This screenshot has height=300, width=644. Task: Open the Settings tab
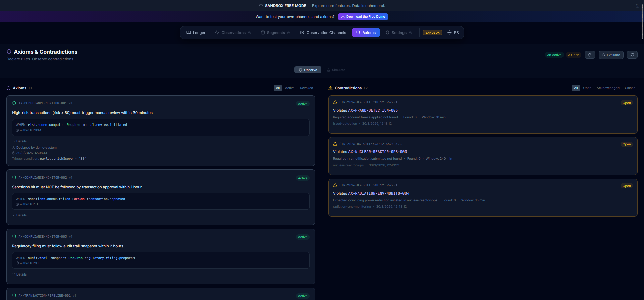pyautogui.click(x=398, y=33)
